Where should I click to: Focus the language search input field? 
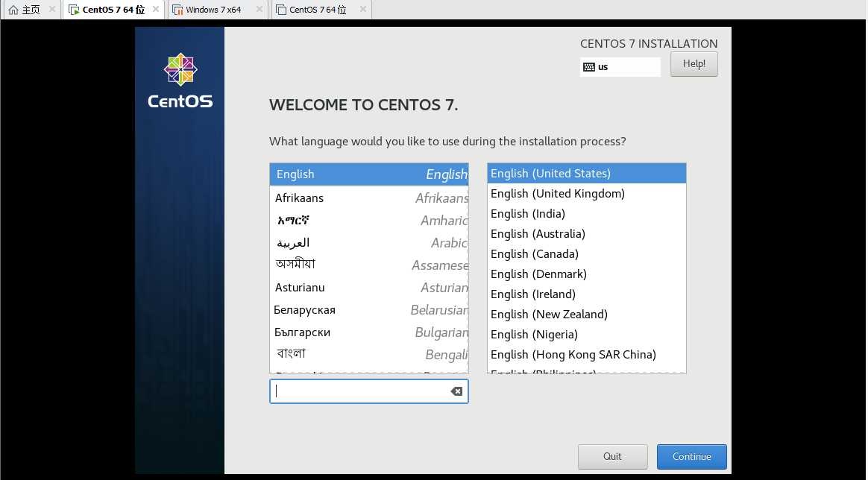[x=368, y=391]
